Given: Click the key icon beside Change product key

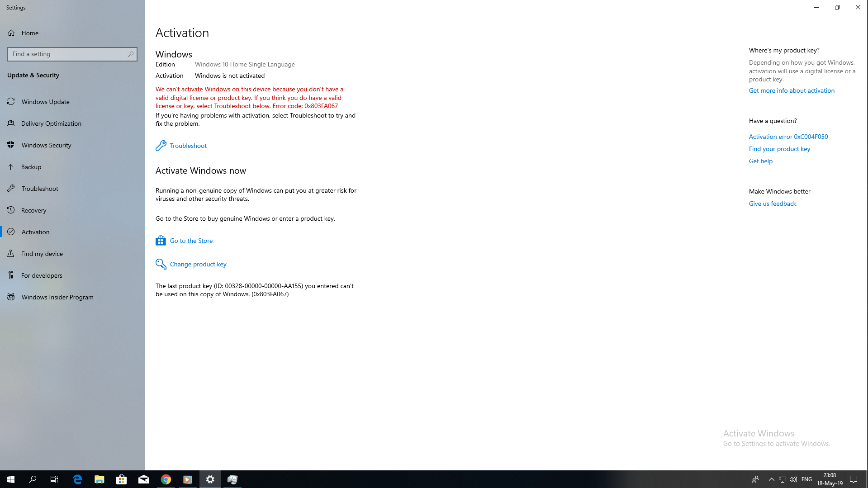Looking at the screenshot, I should click(x=161, y=264).
